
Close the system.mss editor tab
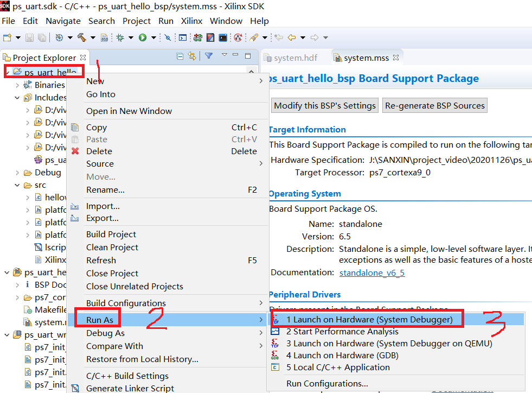click(395, 58)
